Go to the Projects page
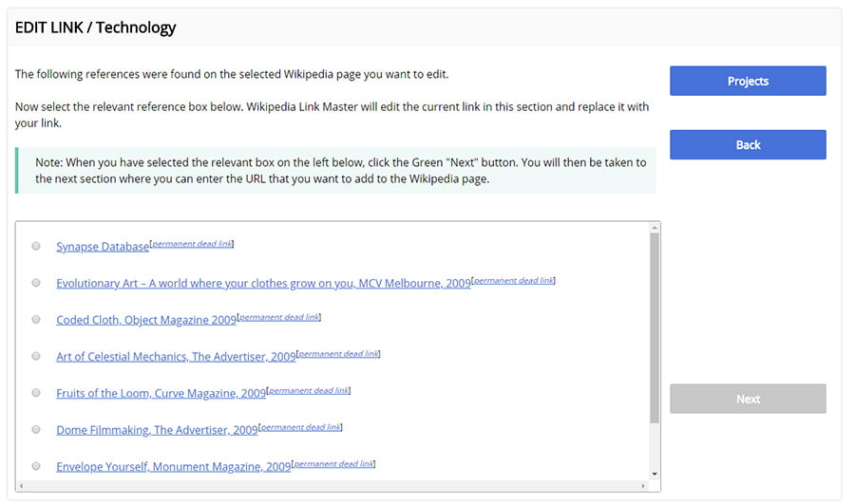 pos(748,81)
